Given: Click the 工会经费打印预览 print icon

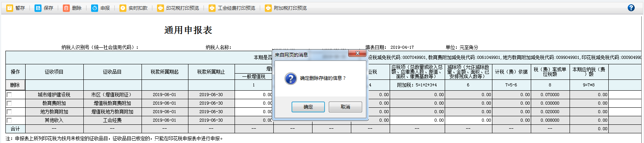Looking at the screenshot, I should (212, 8).
